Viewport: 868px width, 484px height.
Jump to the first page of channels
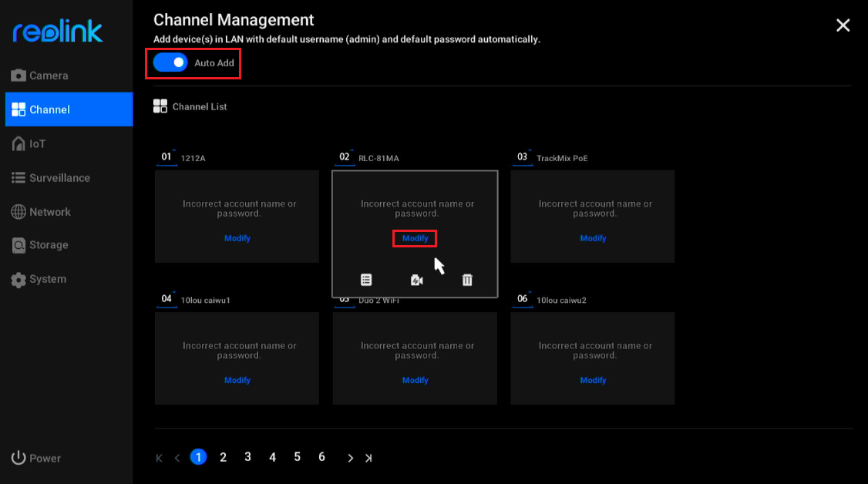click(x=160, y=458)
